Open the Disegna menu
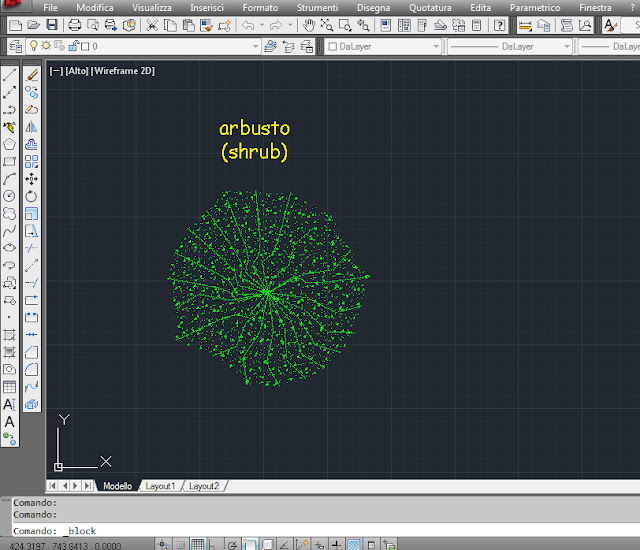640x550 pixels. click(x=373, y=8)
